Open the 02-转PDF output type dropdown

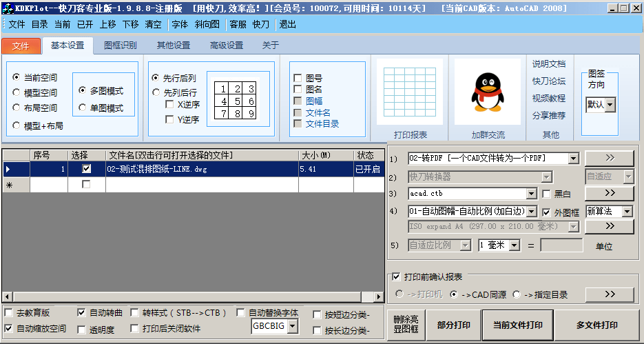click(573, 159)
